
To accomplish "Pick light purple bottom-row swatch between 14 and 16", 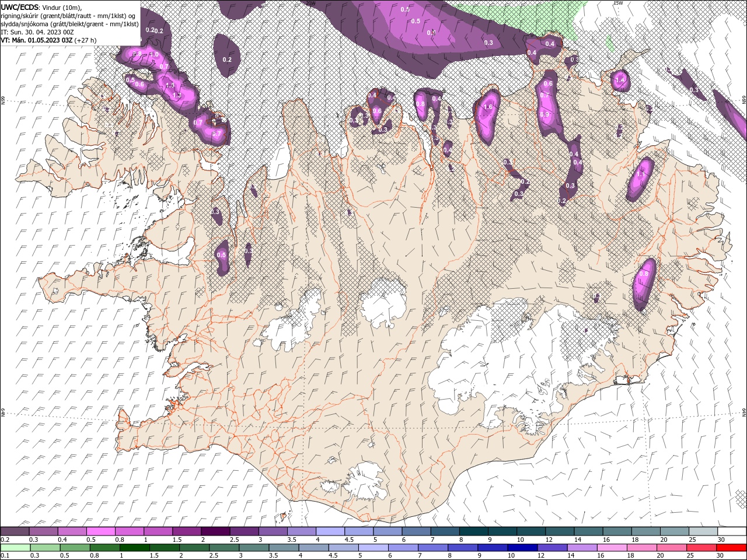I will click(581, 548).
